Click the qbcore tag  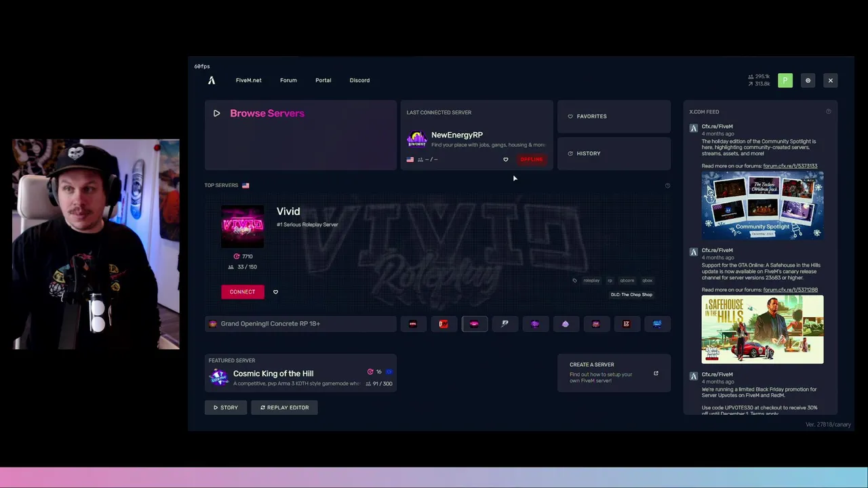coord(627,281)
